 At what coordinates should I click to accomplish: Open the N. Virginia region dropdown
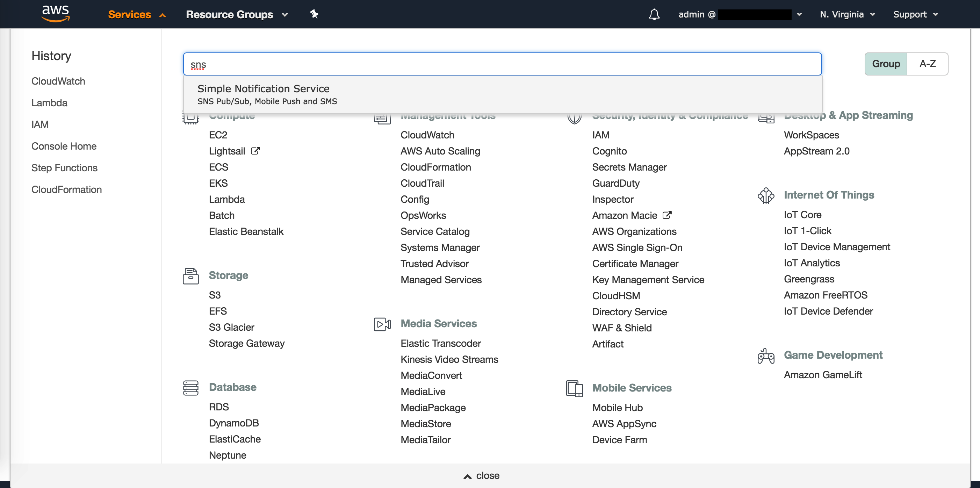[847, 14]
